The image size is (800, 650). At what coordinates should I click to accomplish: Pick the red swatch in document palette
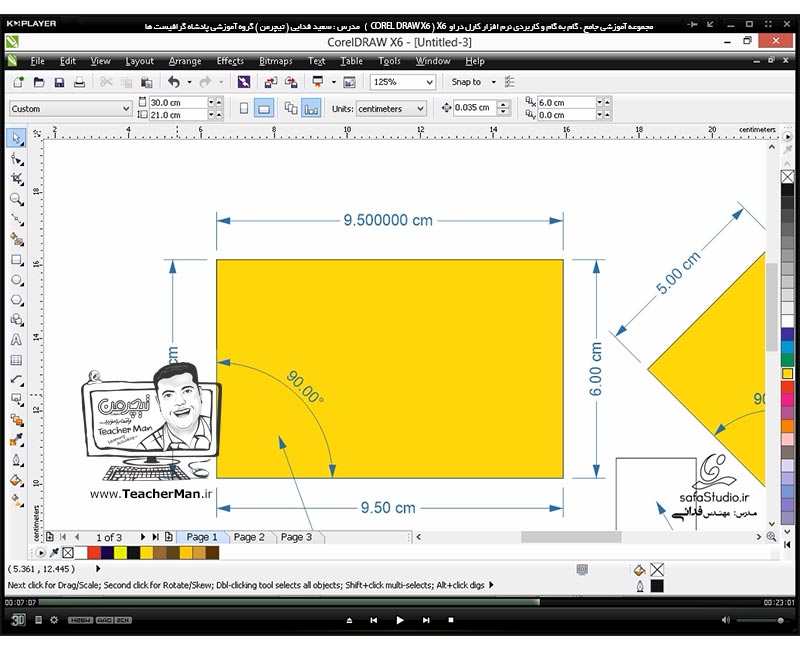[94, 552]
